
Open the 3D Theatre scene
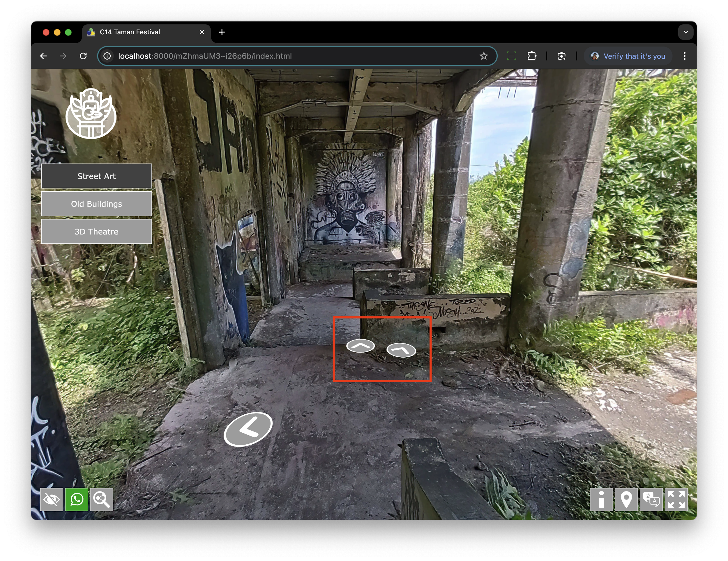96,232
